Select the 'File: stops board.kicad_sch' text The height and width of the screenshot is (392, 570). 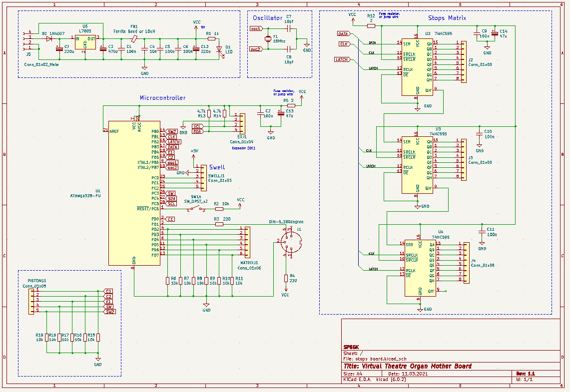tap(375, 359)
